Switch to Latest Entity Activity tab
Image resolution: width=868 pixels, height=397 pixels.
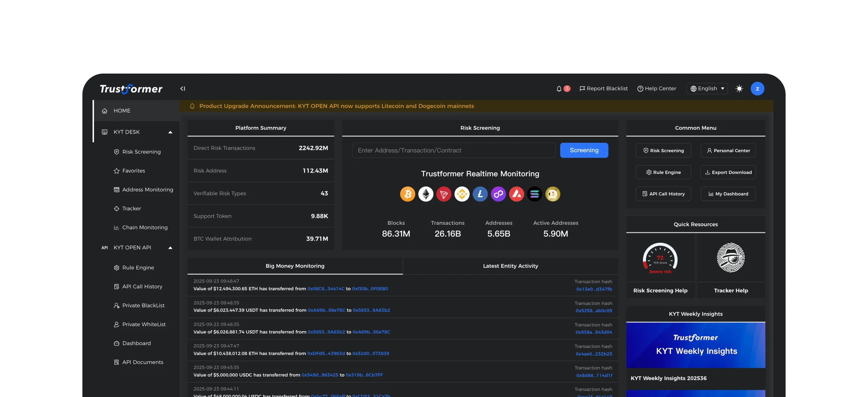[510, 266]
